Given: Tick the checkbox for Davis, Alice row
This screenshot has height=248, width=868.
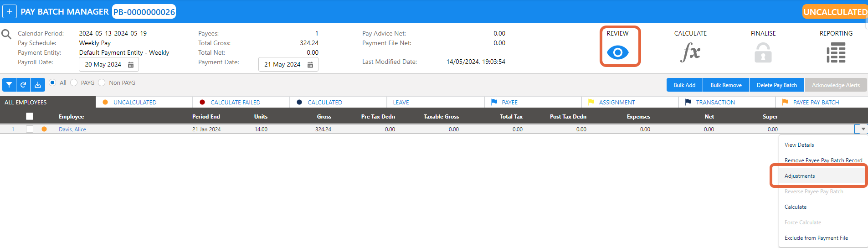Looking at the screenshot, I should click(30, 129).
